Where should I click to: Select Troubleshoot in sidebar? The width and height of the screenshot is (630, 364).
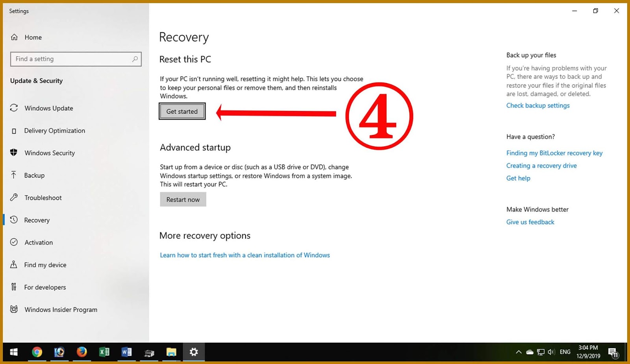43,198
